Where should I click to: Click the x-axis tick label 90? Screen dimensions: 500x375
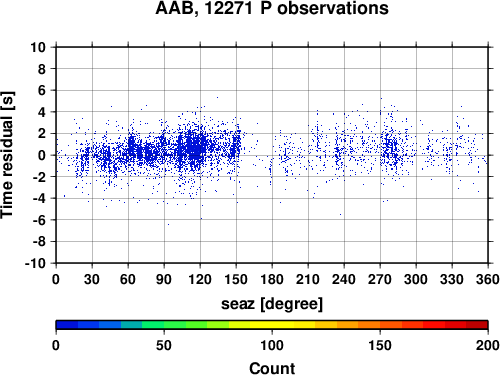click(x=164, y=279)
